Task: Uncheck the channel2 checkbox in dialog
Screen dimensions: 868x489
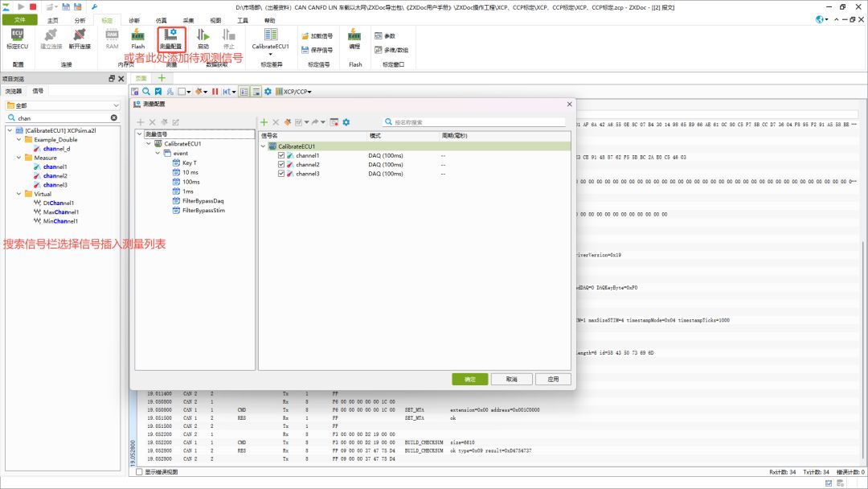Action: (x=281, y=165)
